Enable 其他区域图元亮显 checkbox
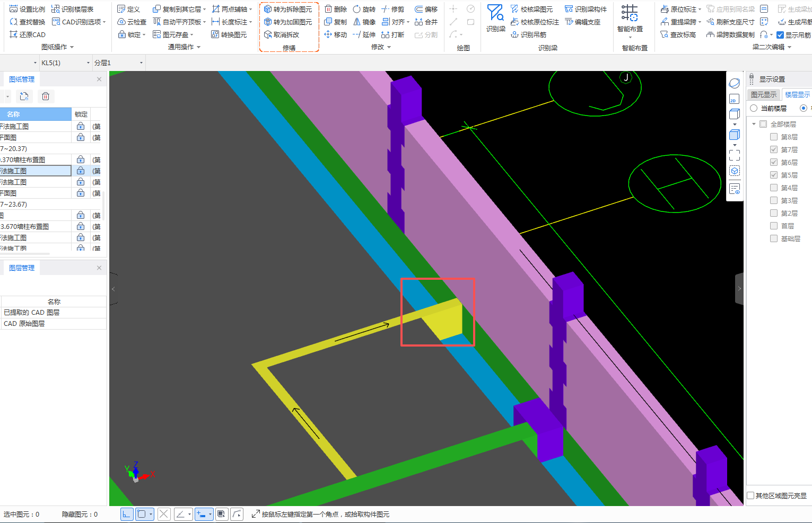The height and width of the screenshot is (523, 812). tap(750, 495)
